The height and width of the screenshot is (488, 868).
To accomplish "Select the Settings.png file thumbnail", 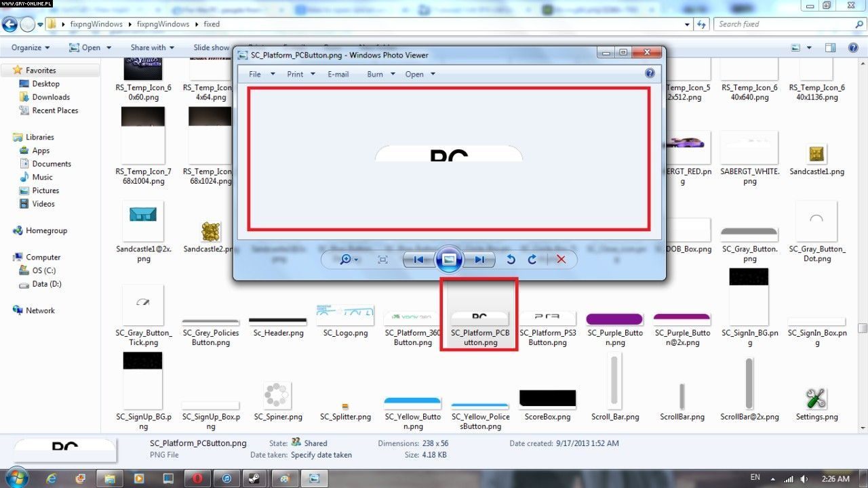I will point(816,400).
